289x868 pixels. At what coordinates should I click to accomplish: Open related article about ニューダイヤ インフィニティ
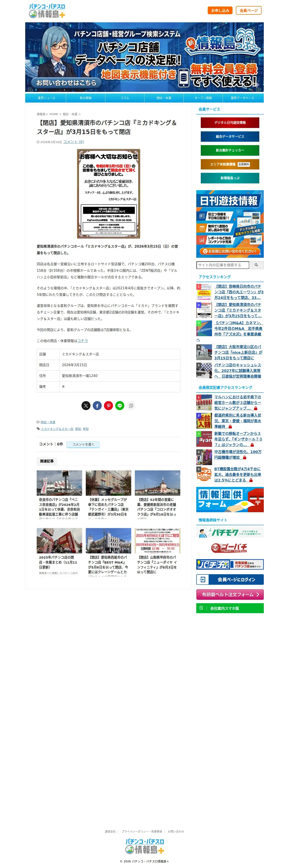158,552
